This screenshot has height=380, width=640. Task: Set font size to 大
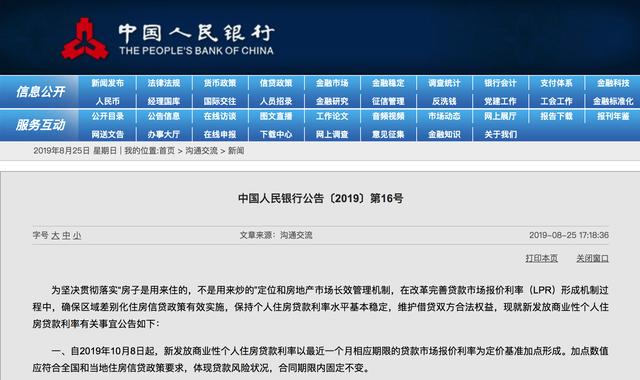pos(56,236)
